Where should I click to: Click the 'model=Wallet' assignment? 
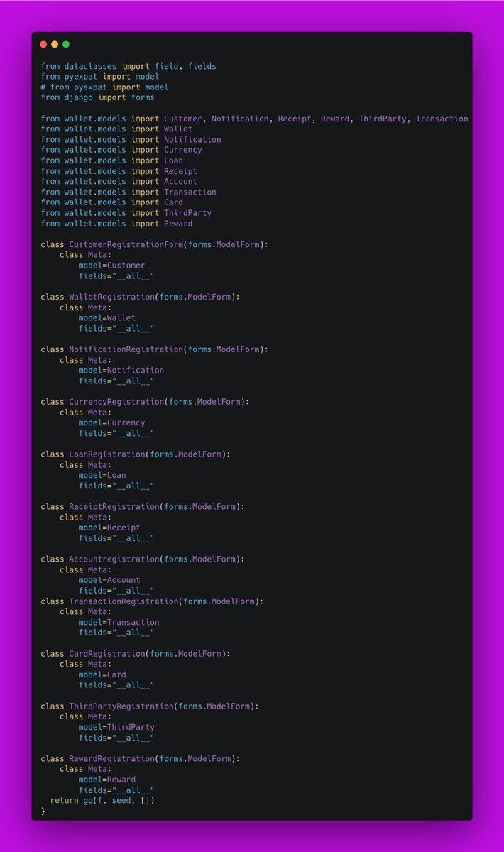[107, 318]
